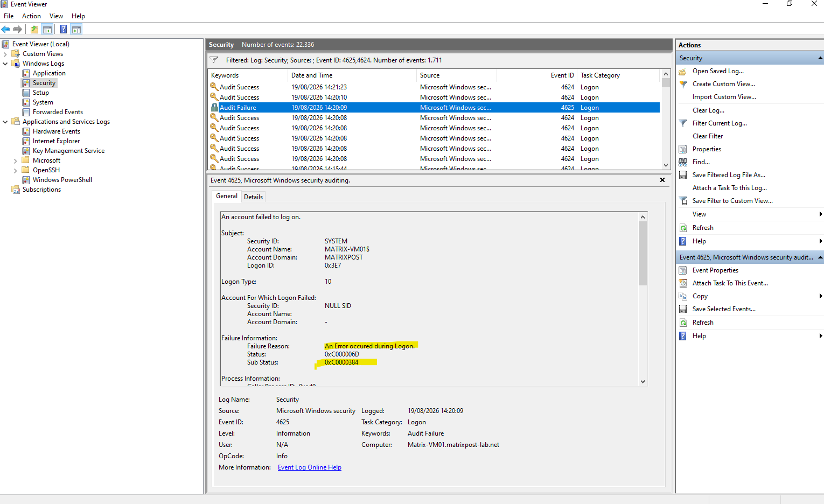The image size is (824, 504).
Task: Open the File menu
Action: click(x=9, y=16)
